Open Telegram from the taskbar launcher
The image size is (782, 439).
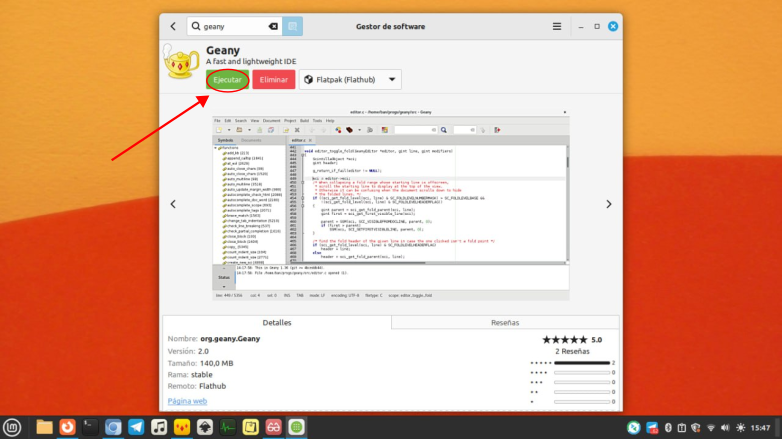[136, 428]
